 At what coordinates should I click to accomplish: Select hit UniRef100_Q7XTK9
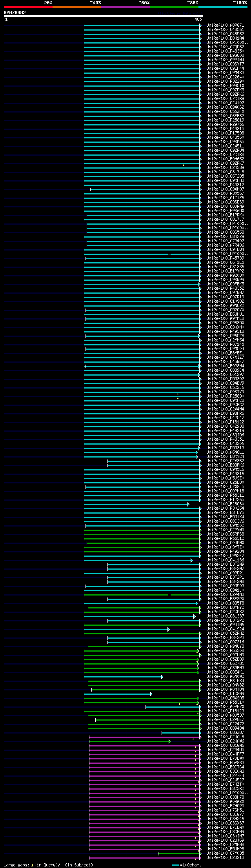pyautogui.click(x=225, y=98)
